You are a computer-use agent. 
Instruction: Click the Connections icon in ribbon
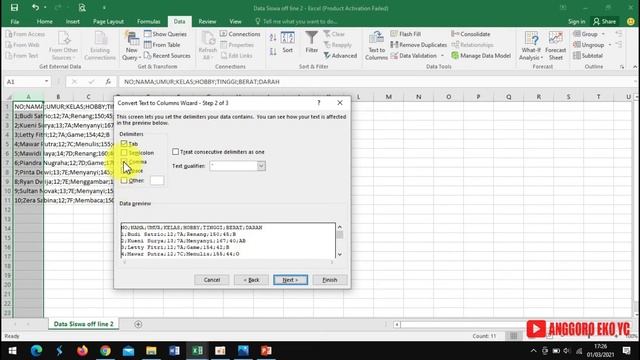(x=223, y=34)
